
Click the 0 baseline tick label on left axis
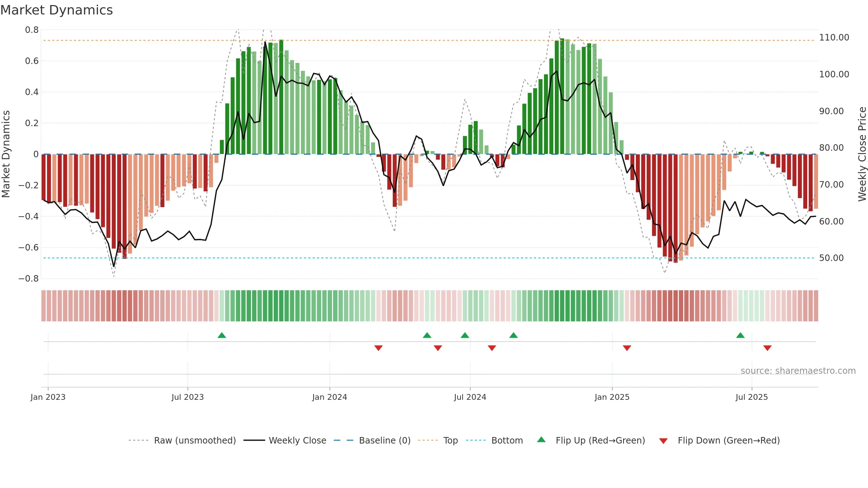click(36, 154)
